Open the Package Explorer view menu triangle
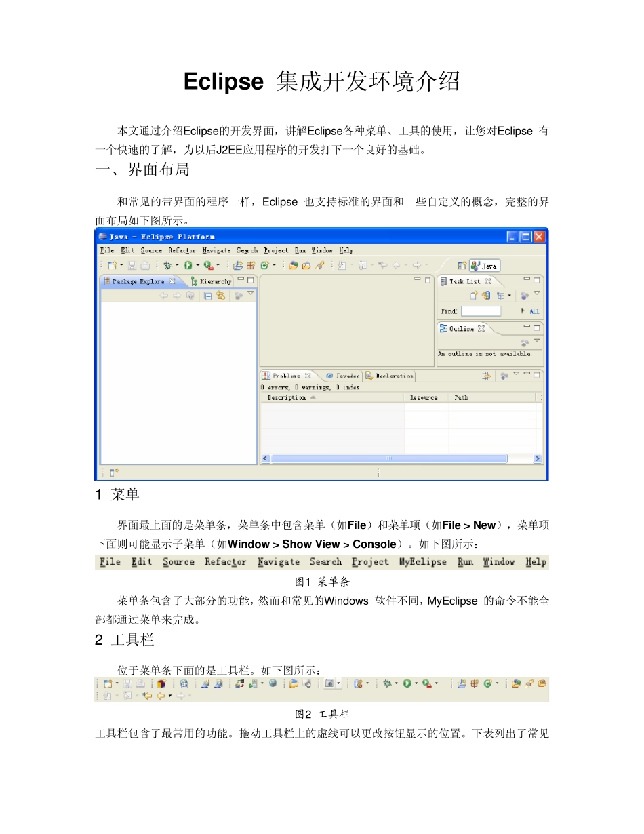The image size is (644, 834). (x=251, y=293)
